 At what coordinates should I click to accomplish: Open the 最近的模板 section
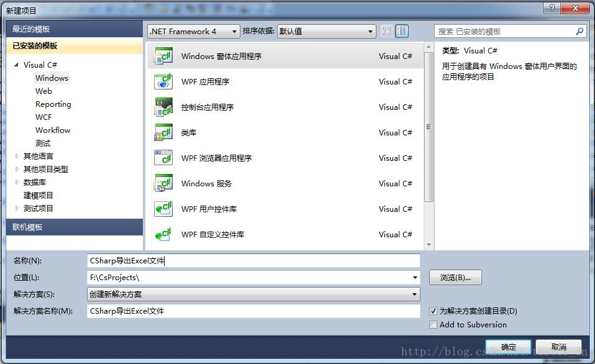pos(75,29)
